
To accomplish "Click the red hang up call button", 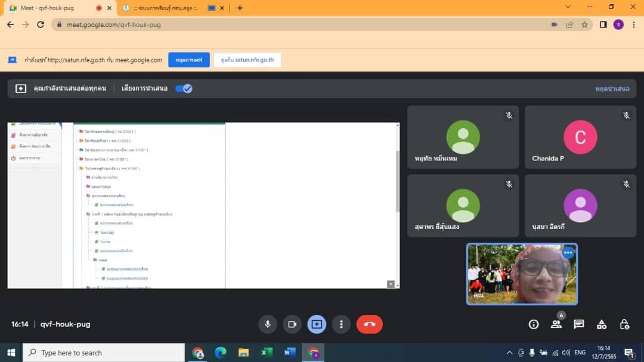I will pyautogui.click(x=369, y=324).
